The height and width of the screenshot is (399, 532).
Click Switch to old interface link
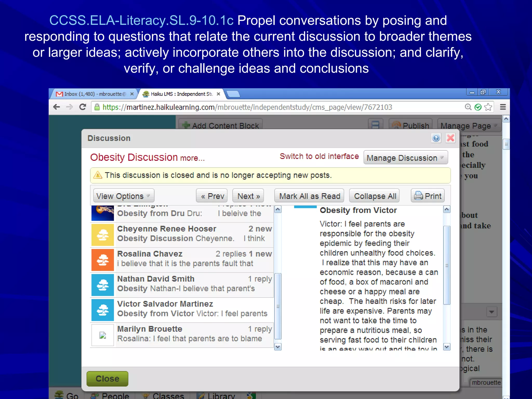pyautogui.click(x=319, y=156)
